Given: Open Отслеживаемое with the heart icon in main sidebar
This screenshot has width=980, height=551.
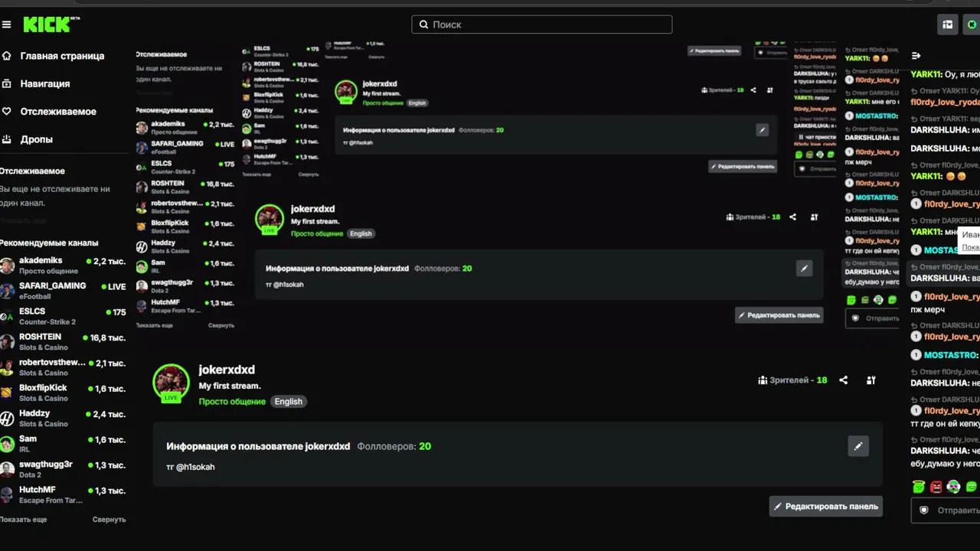Looking at the screenshot, I should click(x=50, y=111).
